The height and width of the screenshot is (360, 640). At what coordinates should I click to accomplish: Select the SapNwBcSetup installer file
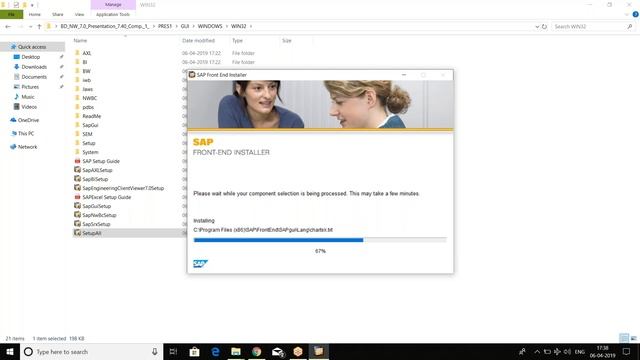[99, 215]
